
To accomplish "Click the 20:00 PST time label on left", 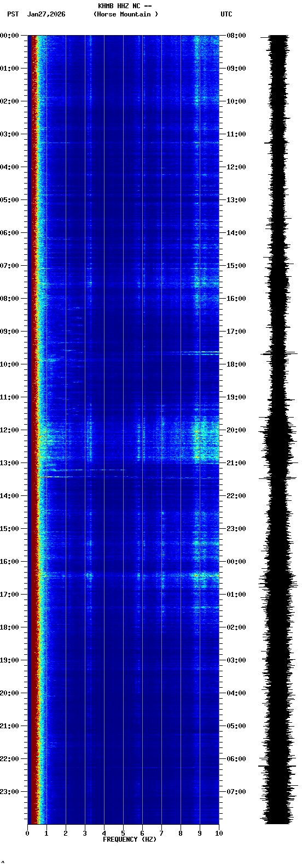I will [x=9, y=693].
